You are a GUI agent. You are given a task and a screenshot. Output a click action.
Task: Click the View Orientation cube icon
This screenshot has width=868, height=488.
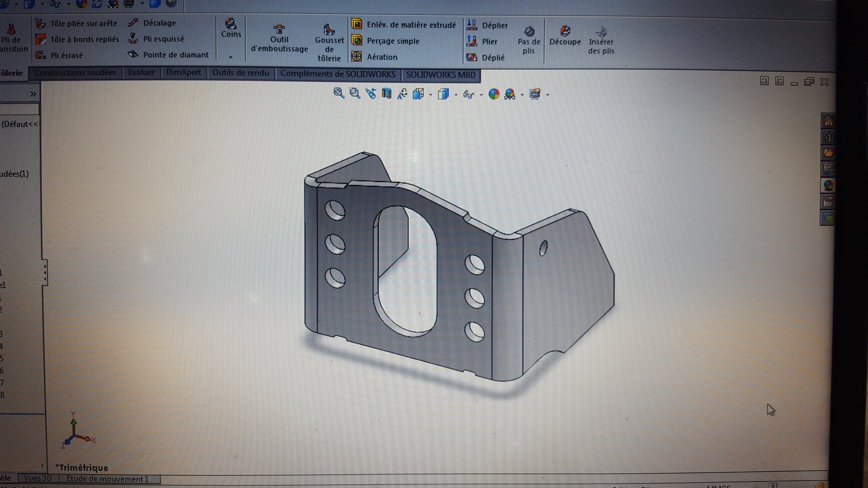pyautogui.click(x=418, y=94)
